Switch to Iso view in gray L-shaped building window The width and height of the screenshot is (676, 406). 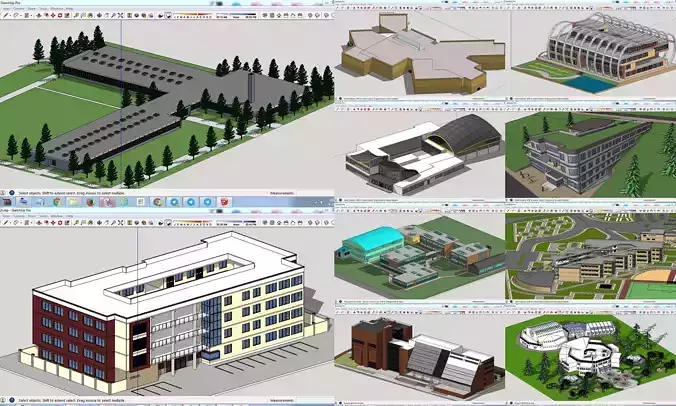(265, 15)
